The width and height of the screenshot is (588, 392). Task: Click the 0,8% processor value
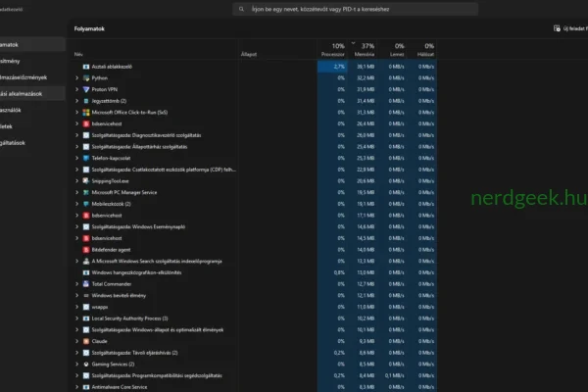coord(339,272)
